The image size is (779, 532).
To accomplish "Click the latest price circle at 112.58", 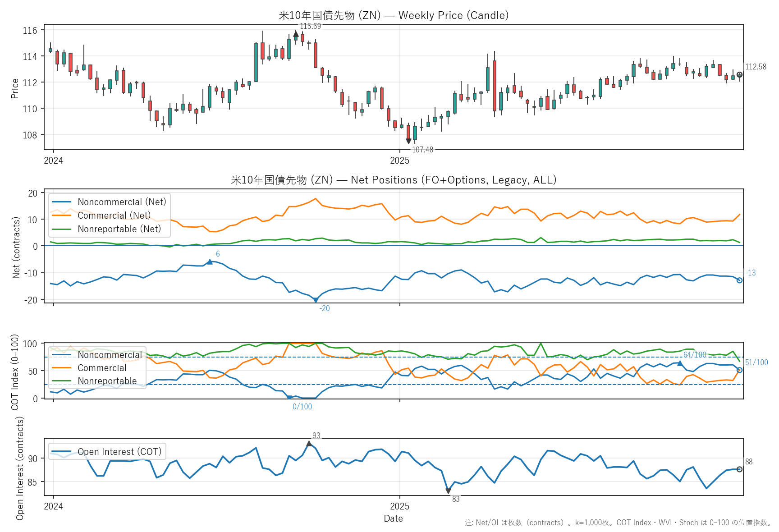I will click(739, 75).
